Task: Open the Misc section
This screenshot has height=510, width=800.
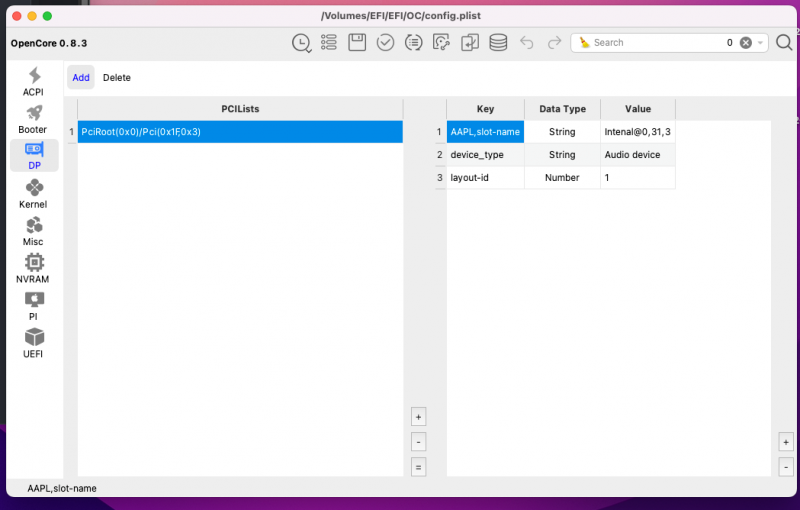Action: pos(34,232)
